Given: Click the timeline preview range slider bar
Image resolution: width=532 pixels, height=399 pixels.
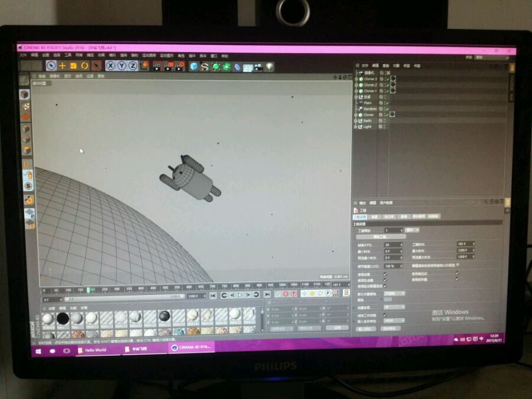Looking at the screenshot, I should point(124,298).
